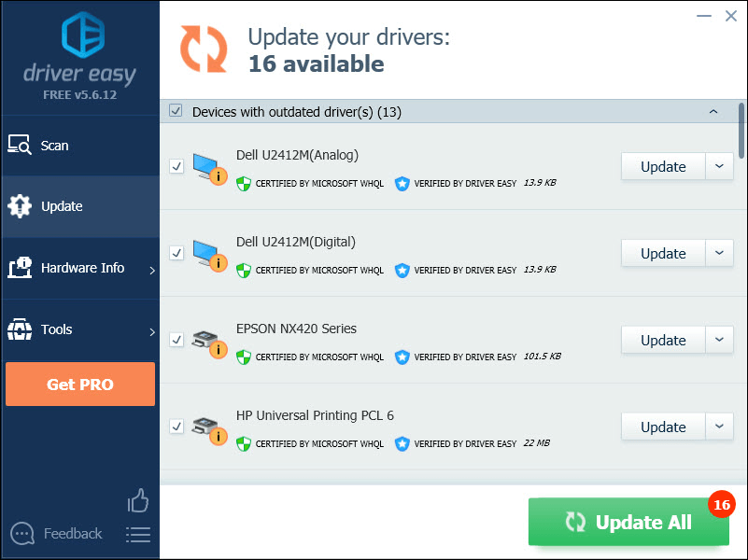Uncheck the EPSON NX420 Series checkbox
748x560 pixels.
[x=176, y=340]
